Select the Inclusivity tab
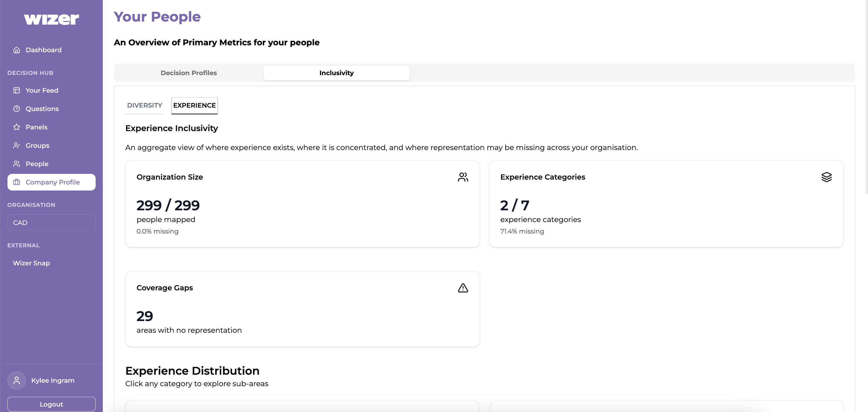Image resolution: width=868 pixels, height=412 pixels. [336, 73]
